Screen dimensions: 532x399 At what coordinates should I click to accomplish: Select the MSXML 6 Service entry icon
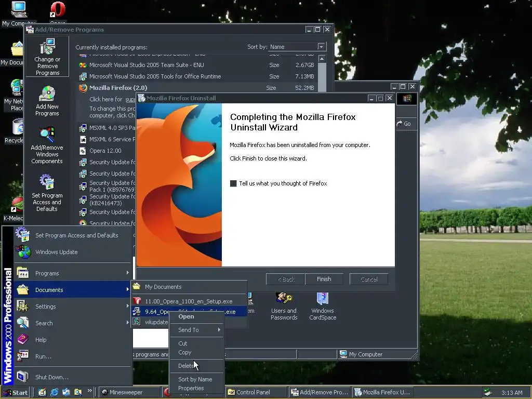pyautogui.click(x=83, y=139)
